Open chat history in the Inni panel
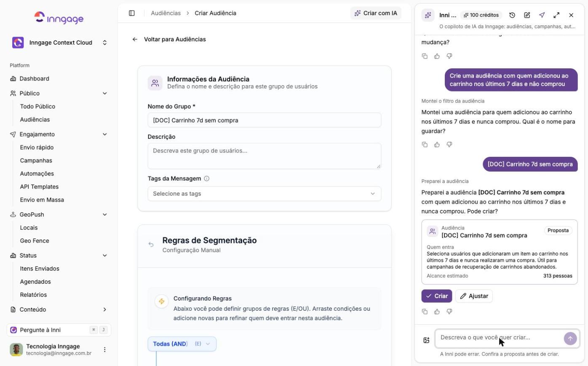Viewport: 588px width, 366px height. (512, 15)
